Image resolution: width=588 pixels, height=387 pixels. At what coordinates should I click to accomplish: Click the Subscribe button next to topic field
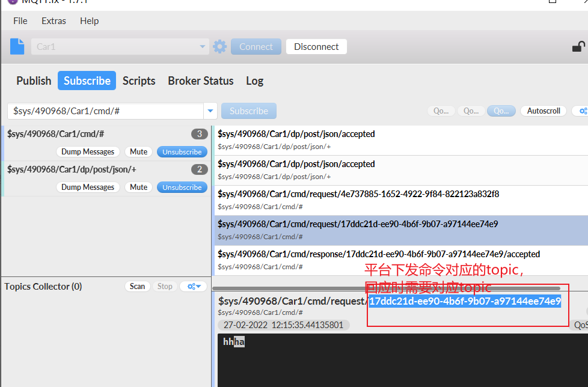pos(249,111)
